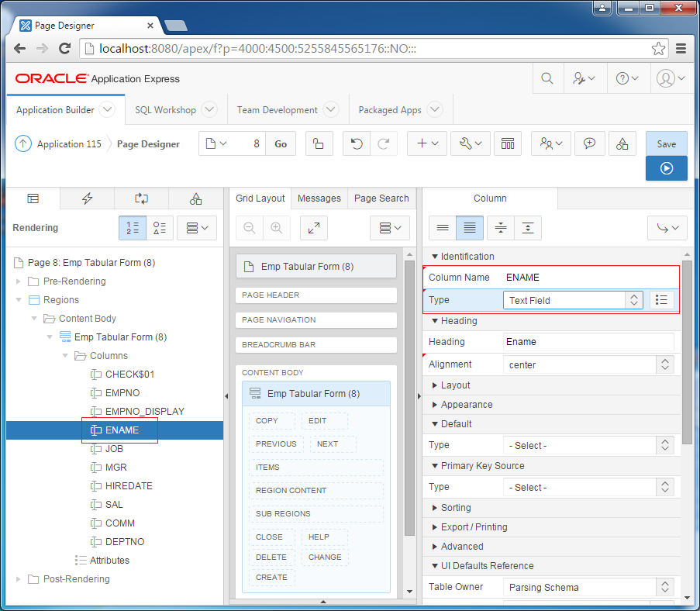Click the Expand All groups icon
This screenshot has width=700, height=611.
click(x=528, y=228)
